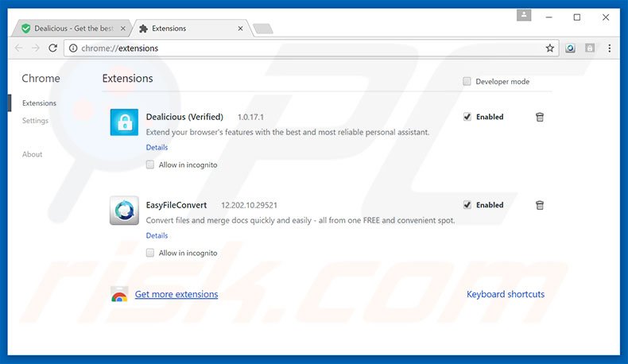Remove Dealicious using its trash icon
The height and width of the screenshot is (364, 628).
point(540,117)
